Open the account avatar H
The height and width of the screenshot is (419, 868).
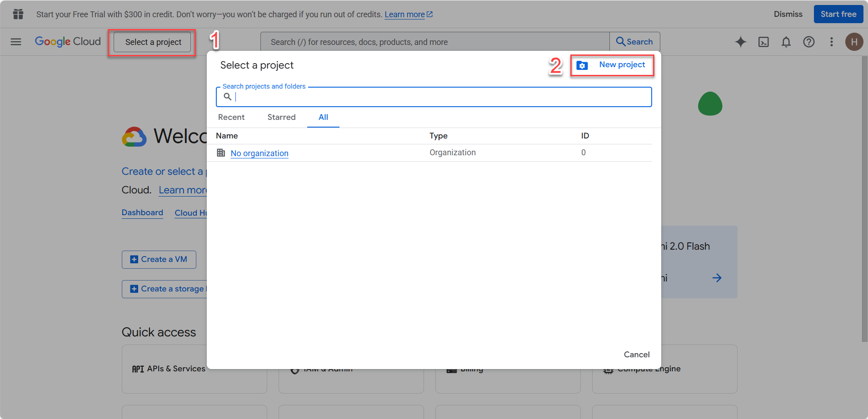point(854,42)
